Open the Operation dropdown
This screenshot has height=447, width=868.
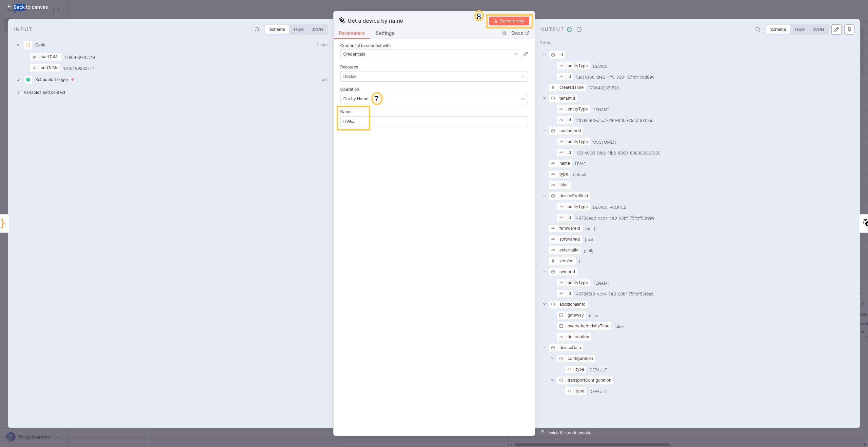[x=434, y=99]
